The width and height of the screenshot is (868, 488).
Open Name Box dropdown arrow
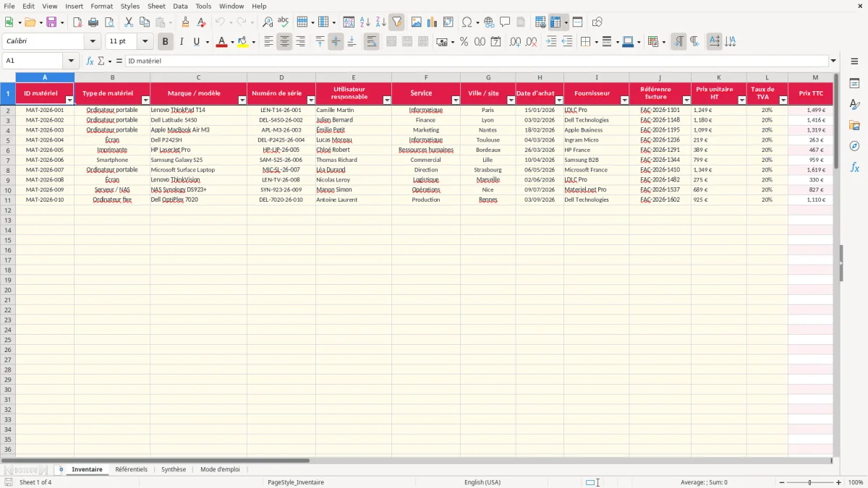tap(71, 61)
